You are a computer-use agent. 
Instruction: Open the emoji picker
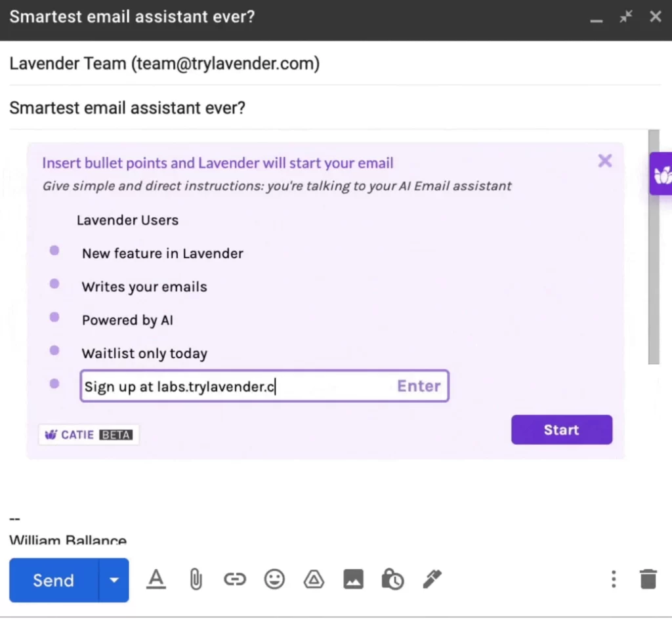pyautogui.click(x=274, y=579)
